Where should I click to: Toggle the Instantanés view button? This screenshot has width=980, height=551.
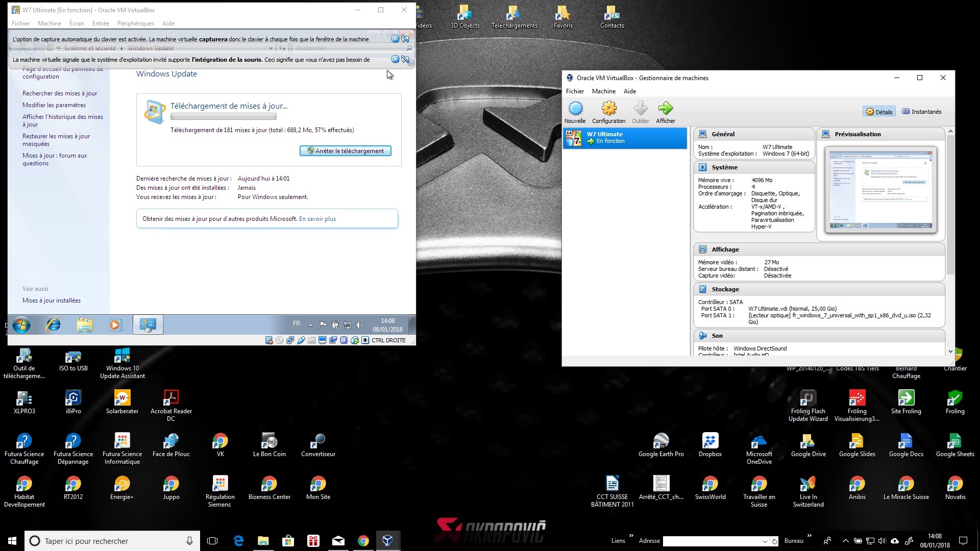tap(921, 112)
